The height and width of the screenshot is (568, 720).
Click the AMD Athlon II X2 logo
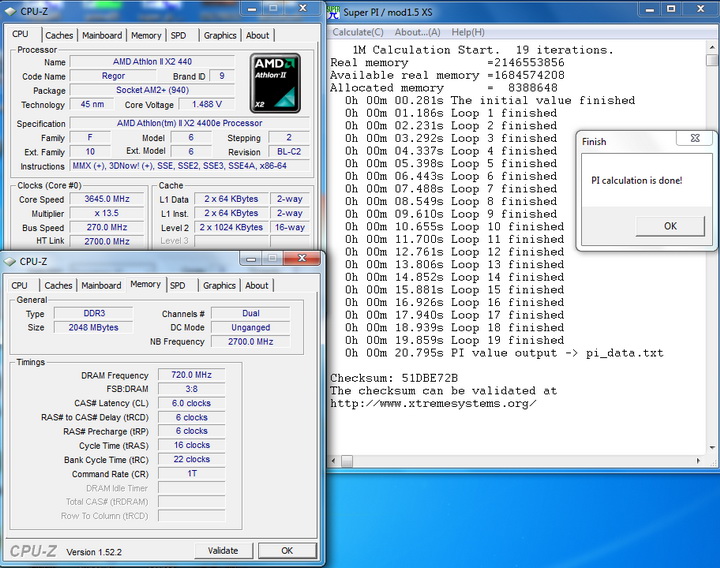coord(275,84)
